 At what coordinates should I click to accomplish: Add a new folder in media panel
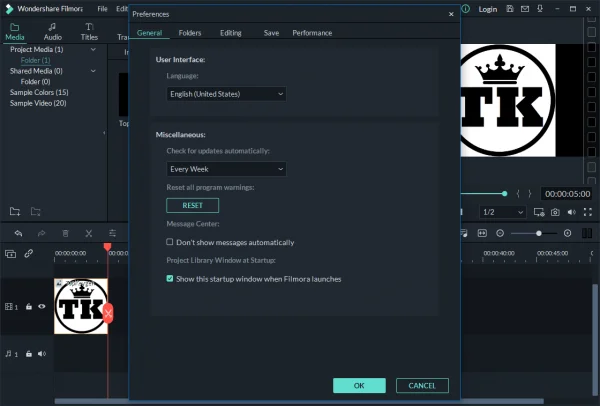tap(15, 211)
